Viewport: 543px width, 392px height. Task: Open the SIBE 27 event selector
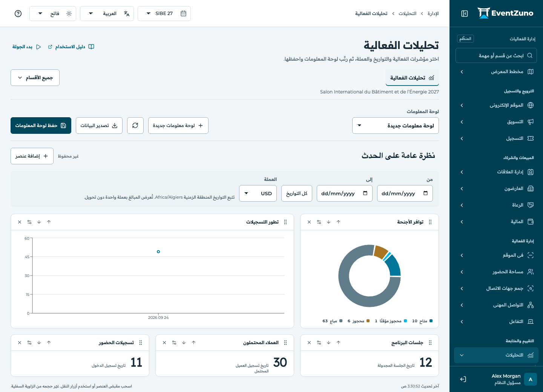coord(164,14)
